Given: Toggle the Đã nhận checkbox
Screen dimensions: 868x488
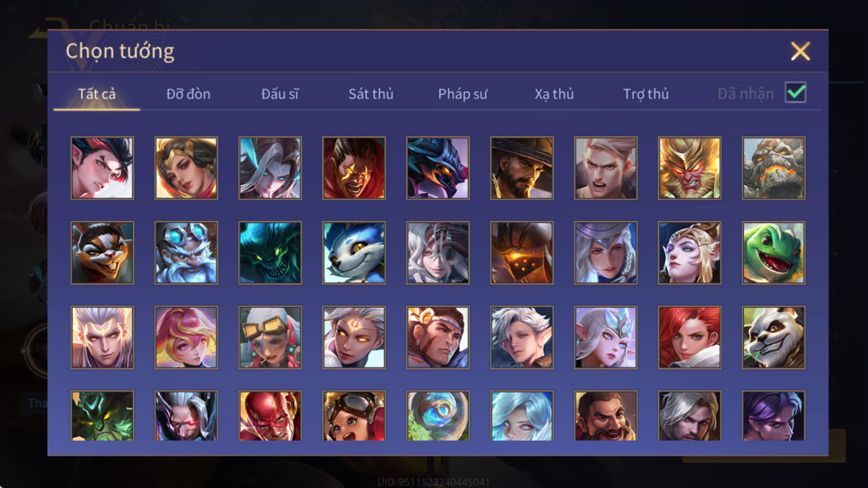Looking at the screenshot, I should pyautogui.click(x=795, y=93).
